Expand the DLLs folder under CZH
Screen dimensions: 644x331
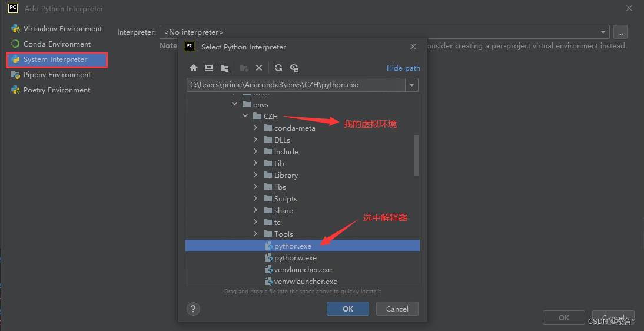click(x=255, y=140)
